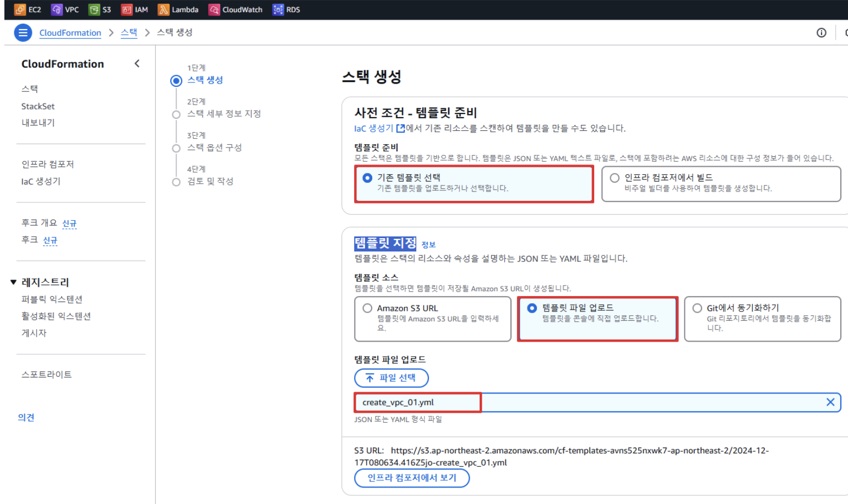Collapse the CloudFormation sidebar with chevron

(137, 64)
